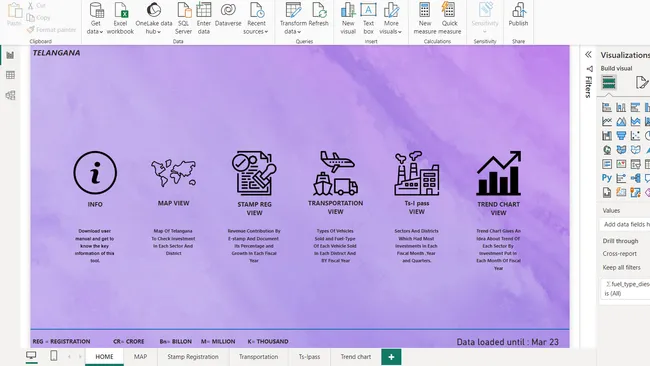Expand the OneLake data hub dropdown arrow

(x=159, y=32)
